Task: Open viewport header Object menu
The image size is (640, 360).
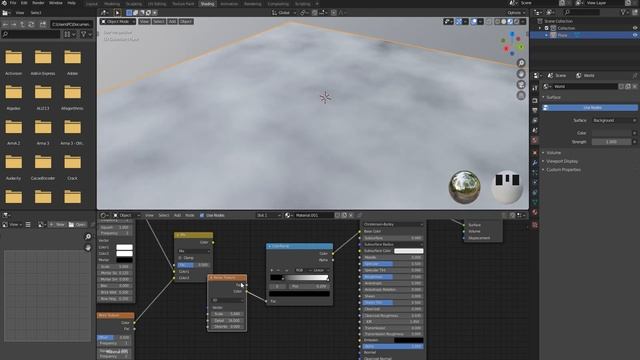Action: pos(186,21)
